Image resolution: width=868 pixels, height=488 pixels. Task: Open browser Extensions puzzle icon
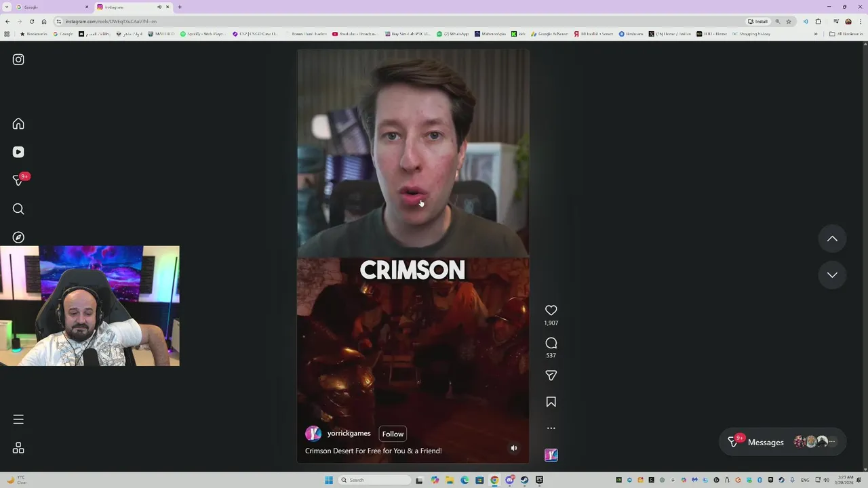click(x=818, y=21)
